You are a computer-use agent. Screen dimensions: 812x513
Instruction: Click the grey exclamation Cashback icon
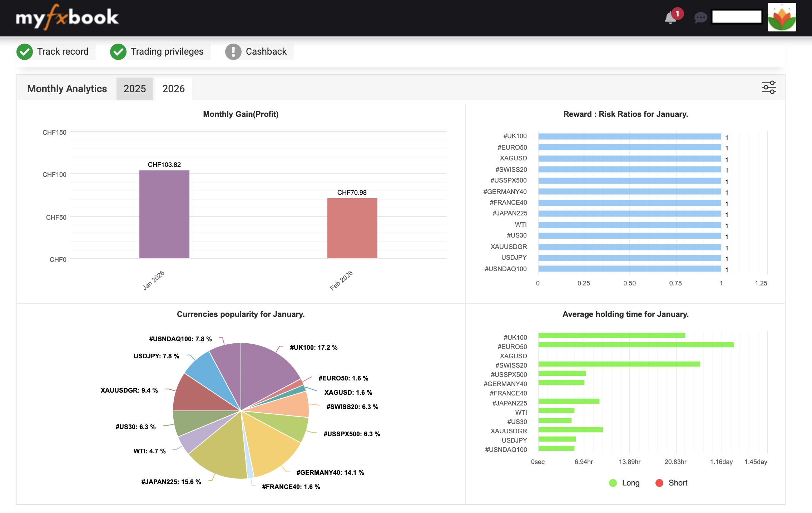(x=233, y=52)
